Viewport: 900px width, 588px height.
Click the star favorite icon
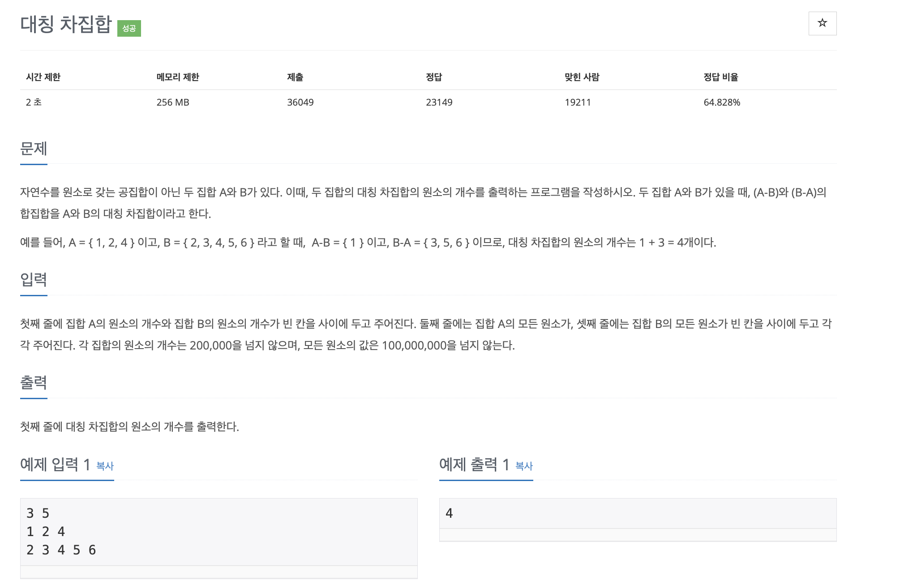click(822, 23)
